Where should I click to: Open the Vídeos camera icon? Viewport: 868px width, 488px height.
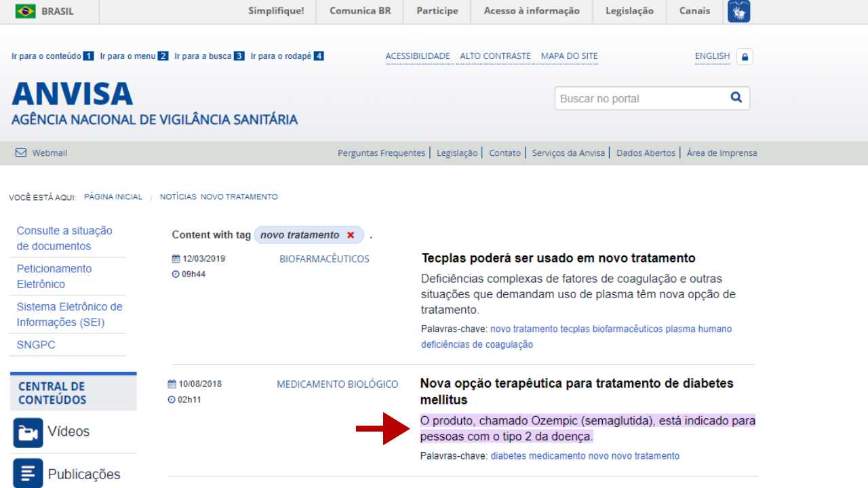tap(28, 432)
